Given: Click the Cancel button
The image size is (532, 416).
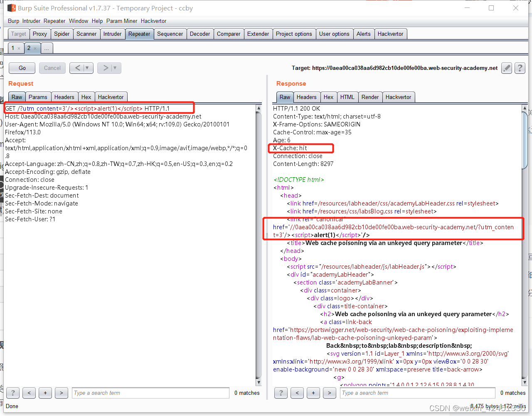Looking at the screenshot, I should tap(52, 68).
